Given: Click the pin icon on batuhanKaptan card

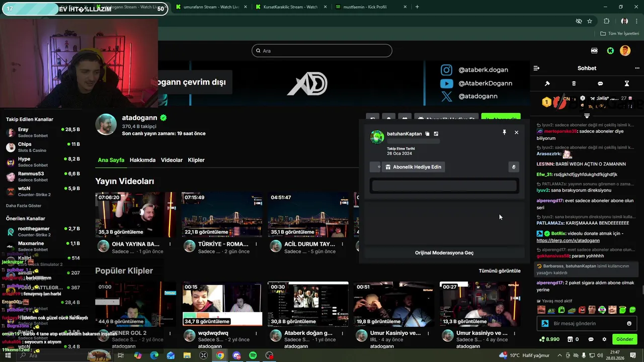Looking at the screenshot, I should coord(504,132).
